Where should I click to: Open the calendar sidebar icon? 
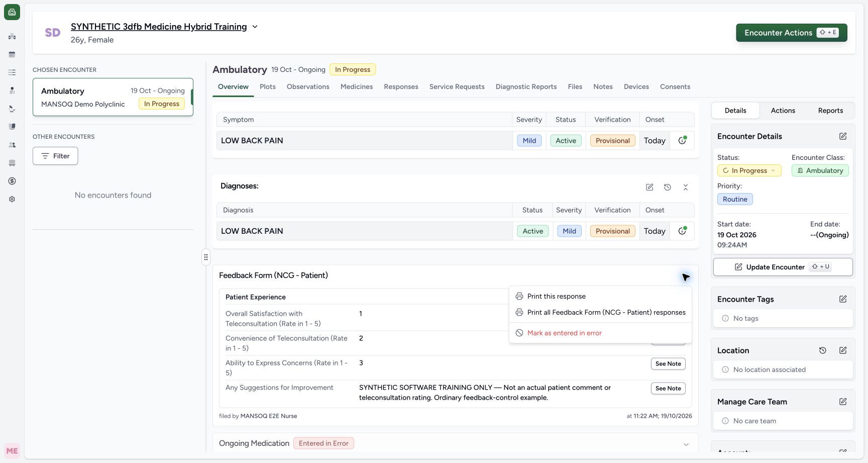[12, 54]
